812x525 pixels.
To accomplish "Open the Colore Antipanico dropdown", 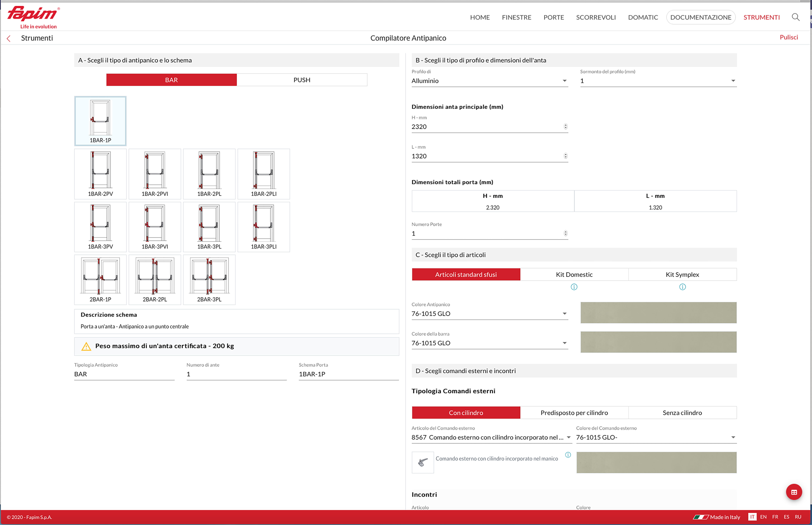I will pos(489,314).
